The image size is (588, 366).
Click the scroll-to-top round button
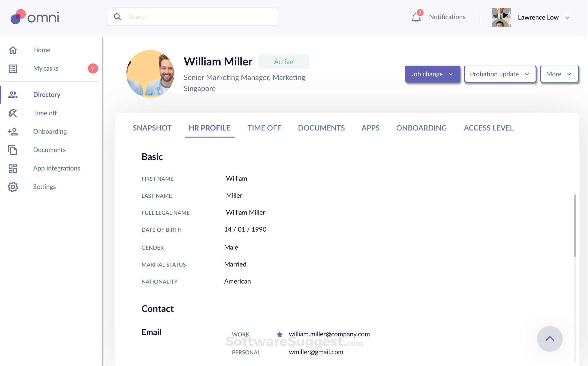pyautogui.click(x=550, y=339)
